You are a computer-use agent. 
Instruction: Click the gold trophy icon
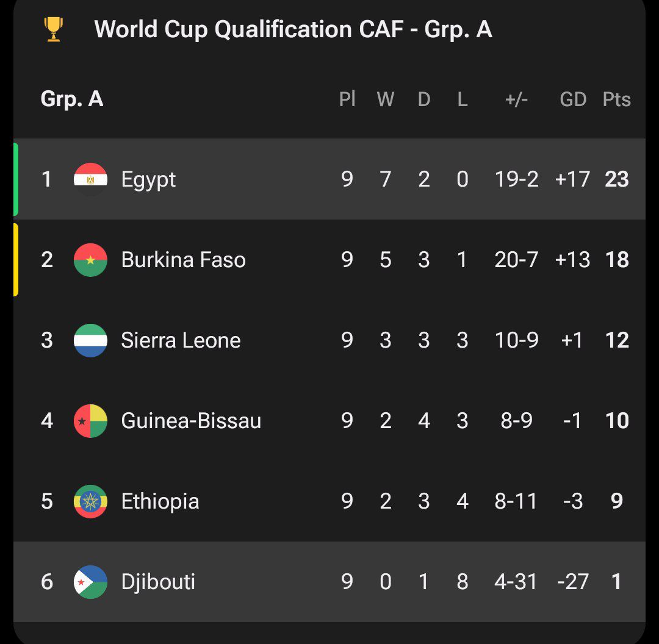pyautogui.click(x=54, y=29)
